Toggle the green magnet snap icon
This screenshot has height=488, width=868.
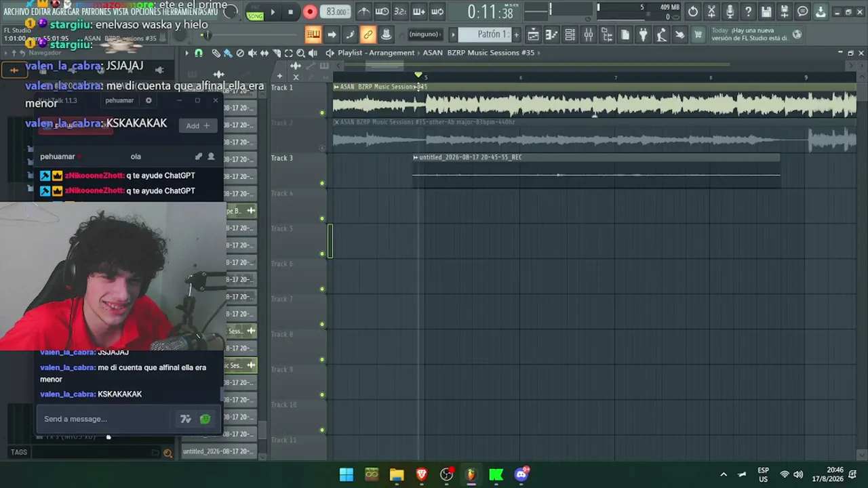click(x=199, y=53)
